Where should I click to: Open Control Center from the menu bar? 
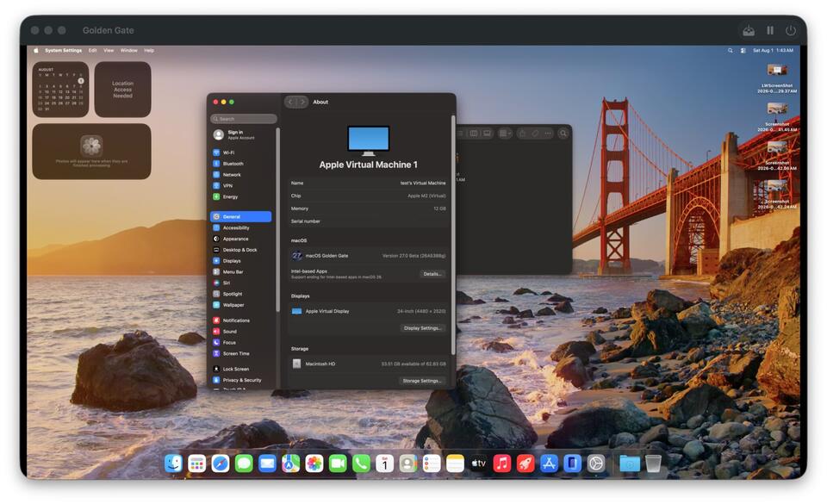click(743, 51)
